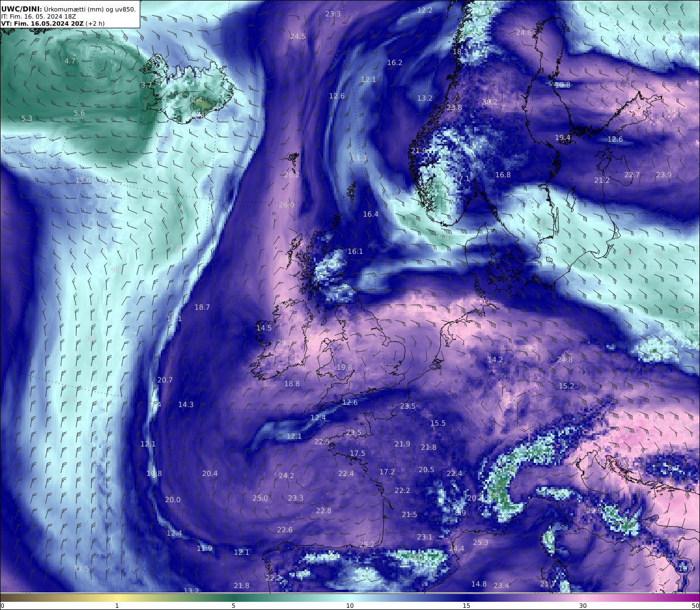Select the value 16.4 in the North Sea
Viewport: 700px width, 610px height.
(x=371, y=214)
